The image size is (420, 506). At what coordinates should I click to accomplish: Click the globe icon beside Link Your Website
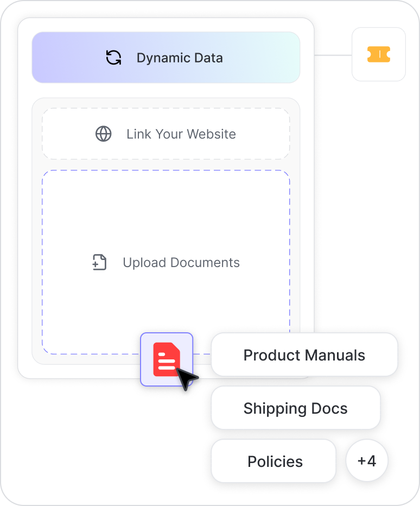pyautogui.click(x=104, y=134)
